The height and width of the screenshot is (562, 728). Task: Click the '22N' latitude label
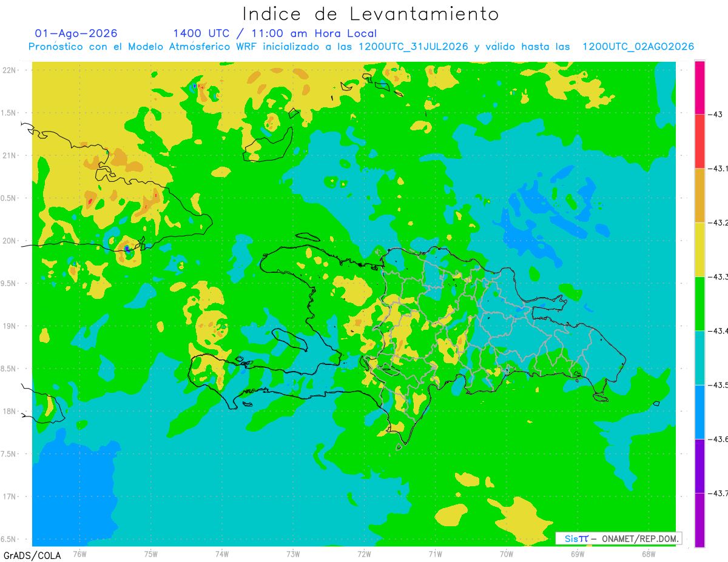pyautogui.click(x=10, y=70)
